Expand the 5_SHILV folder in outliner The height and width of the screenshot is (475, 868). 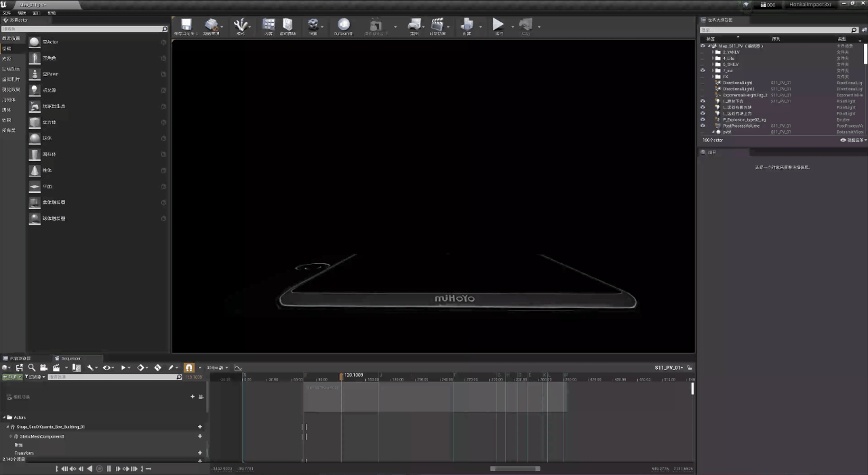(x=713, y=64)
